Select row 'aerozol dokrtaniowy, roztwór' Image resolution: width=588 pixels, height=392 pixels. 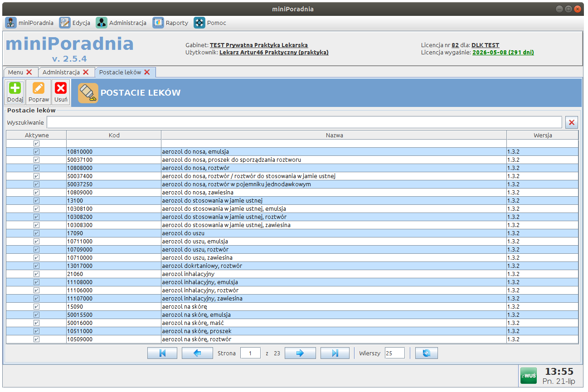pyautogui.click(x=292, y=266)
